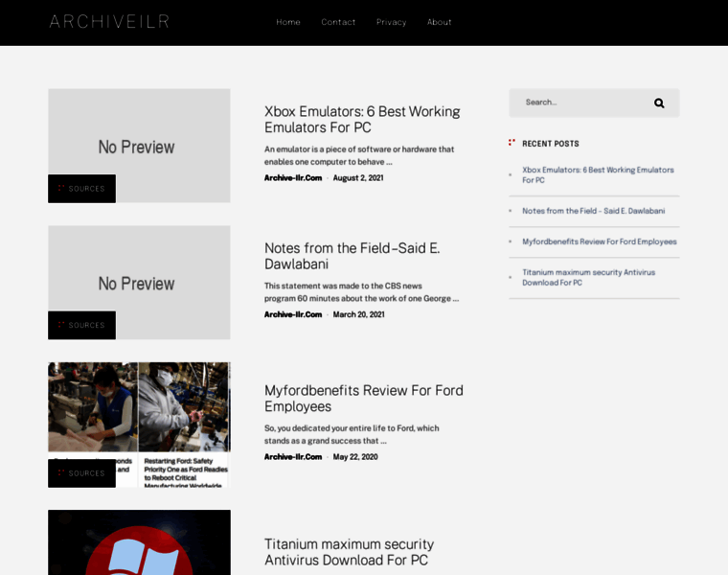The image size is (728, 575).
Task: Click the March 20, 2021 date
Action: [x=358, y=314]
